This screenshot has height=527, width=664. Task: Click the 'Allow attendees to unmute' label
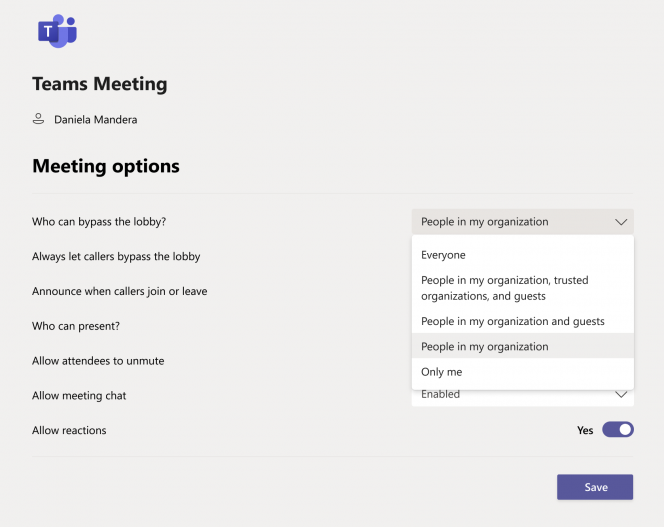[98, 361]
